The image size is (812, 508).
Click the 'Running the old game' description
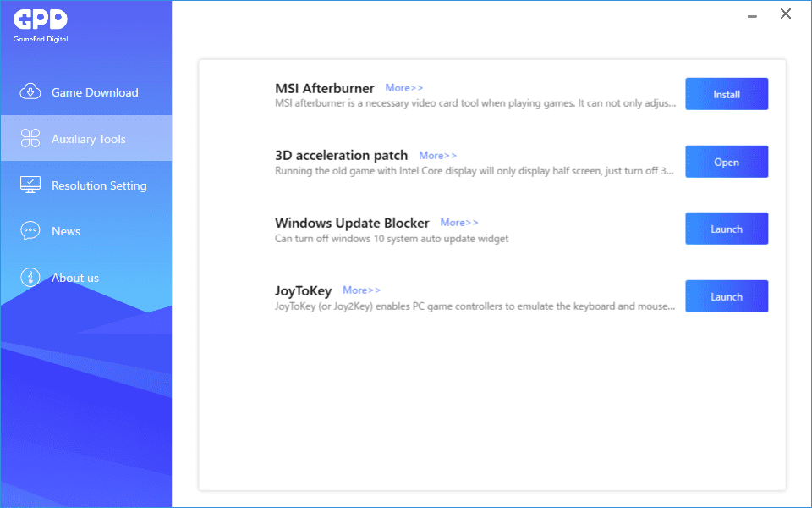tap(475, 171)
